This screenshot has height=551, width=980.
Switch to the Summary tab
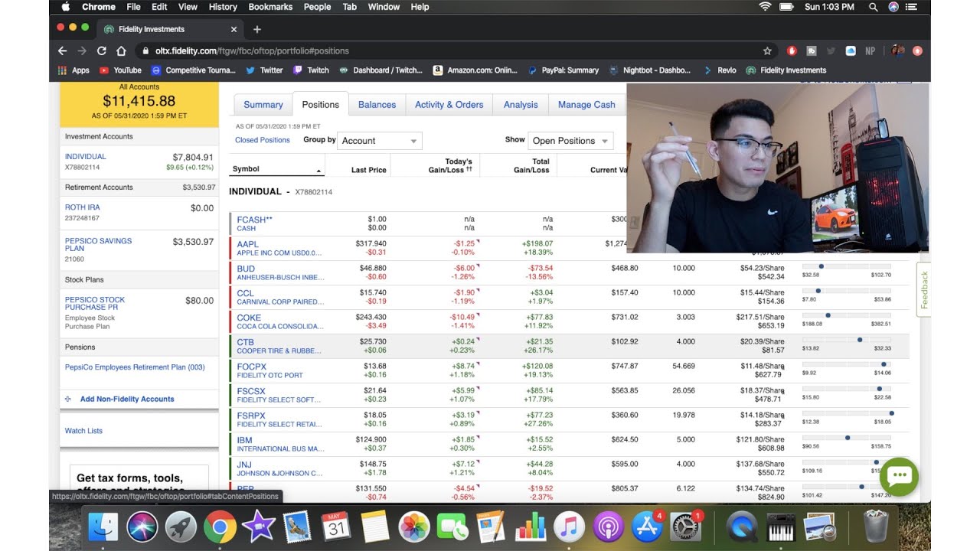click(263, 105)
